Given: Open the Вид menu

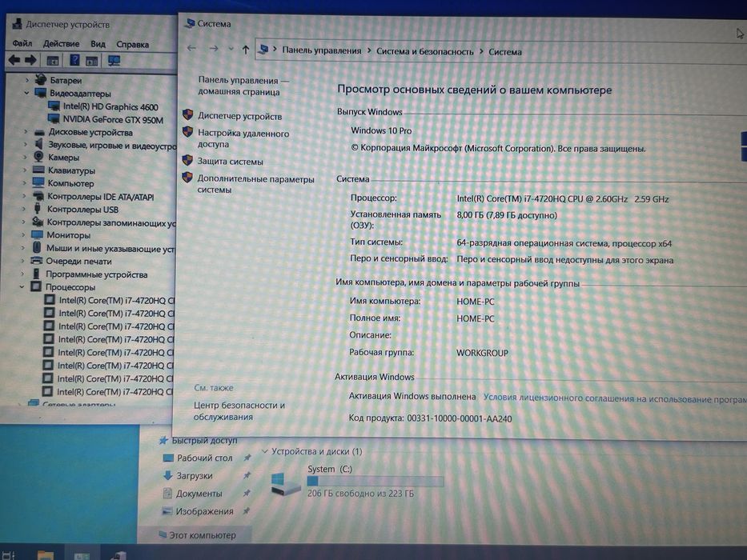Looking at the screenshot, I should pos(98,44).
